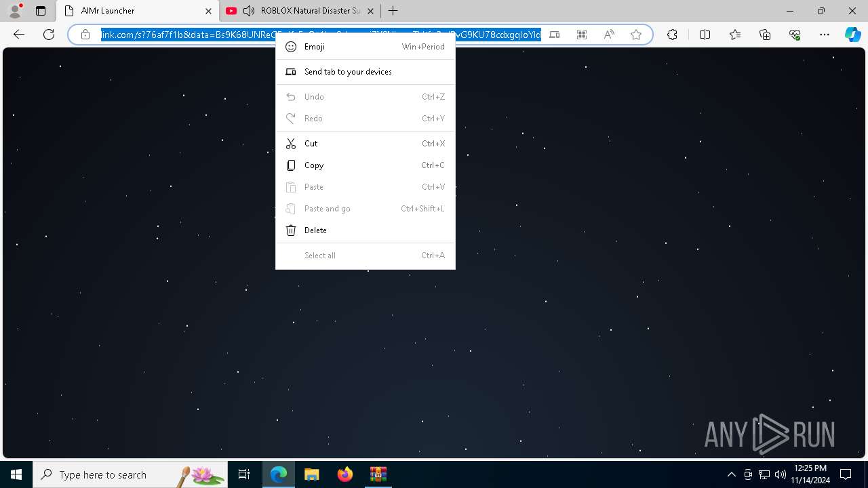
Task: View site information lock icon
Action: tap(85, 35)
